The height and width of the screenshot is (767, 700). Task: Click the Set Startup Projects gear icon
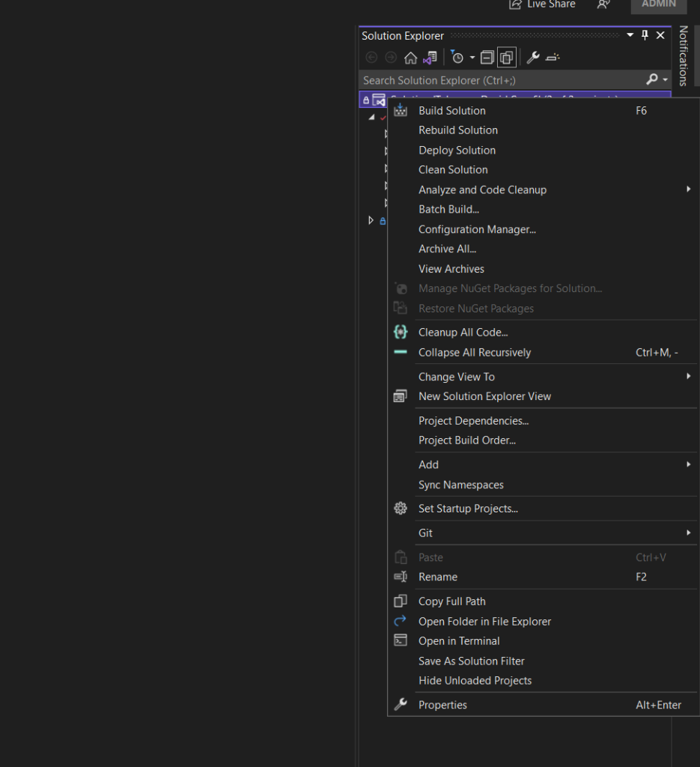click(401, 509)
